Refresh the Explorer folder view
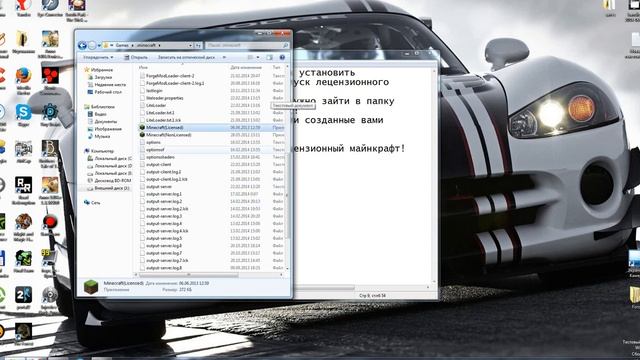Viewport: 640px width, 360px height. click(x=198, y=45)
